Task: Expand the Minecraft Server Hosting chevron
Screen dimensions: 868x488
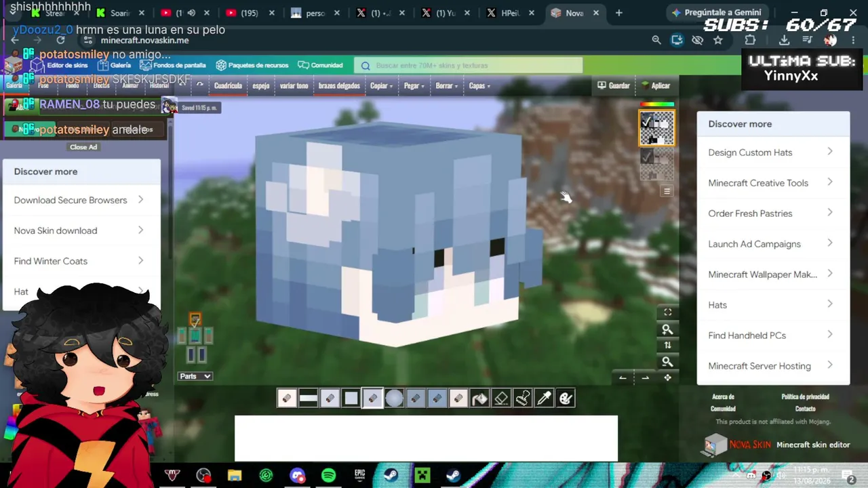Action: pyautogui.click(x=830, y=365)
